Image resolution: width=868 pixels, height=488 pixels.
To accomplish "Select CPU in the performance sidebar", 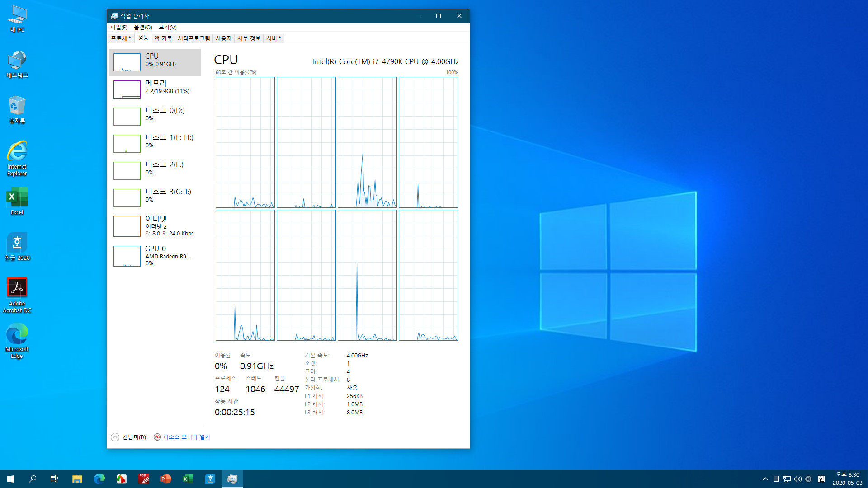I will point(155,62).
